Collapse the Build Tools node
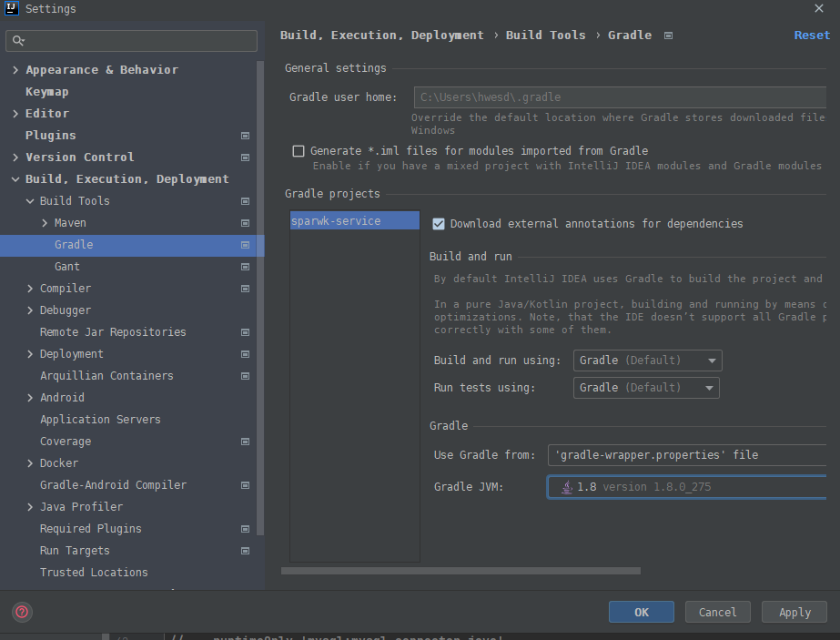840x640 pixels. pyautogui.click(x=30, y=201)
